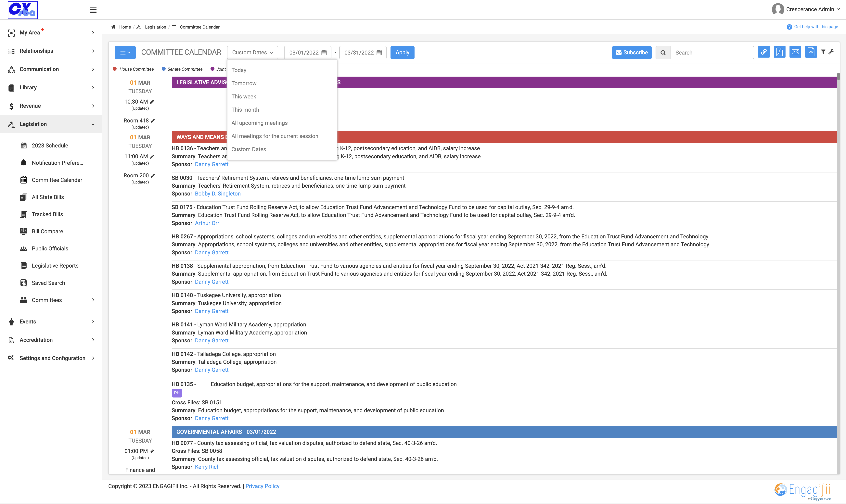Expand the Events menu

51,322
